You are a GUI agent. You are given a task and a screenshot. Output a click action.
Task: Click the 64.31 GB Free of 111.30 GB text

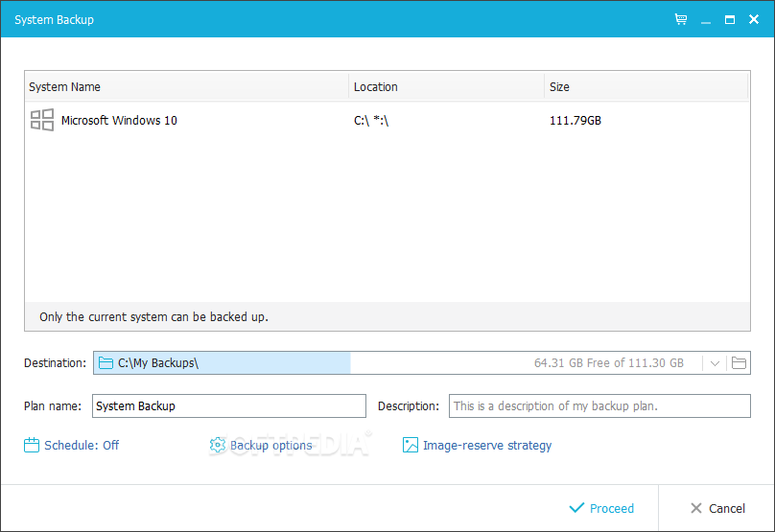(x=609, y=363)
